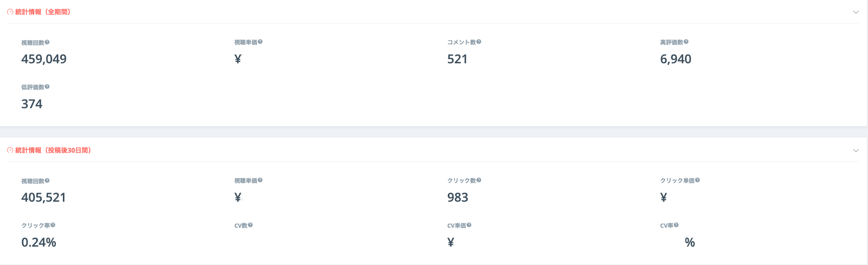The height and width of the screenshot is (265, 868).
Task: Select the 459,049 view count value
Action: (44, 59)
